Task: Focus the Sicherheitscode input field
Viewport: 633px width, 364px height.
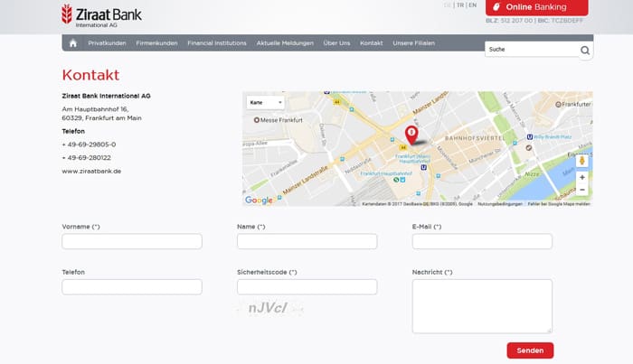Action: 307,287
